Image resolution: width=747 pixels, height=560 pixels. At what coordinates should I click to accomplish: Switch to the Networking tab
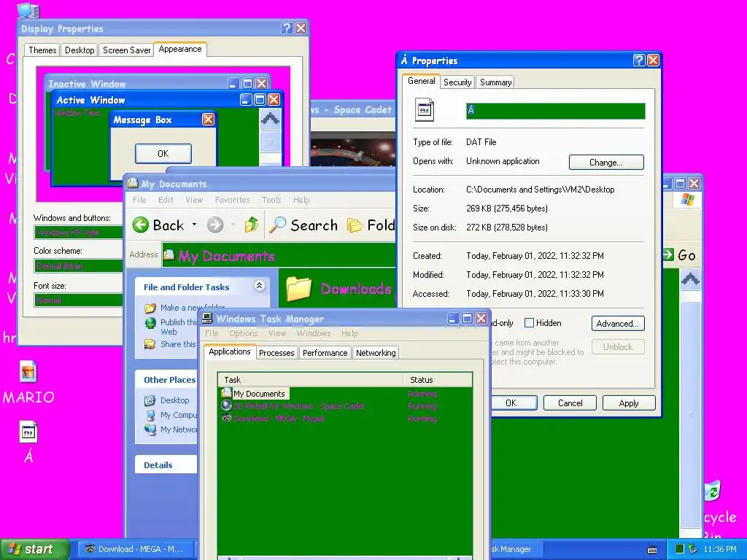tap(376, 353)
